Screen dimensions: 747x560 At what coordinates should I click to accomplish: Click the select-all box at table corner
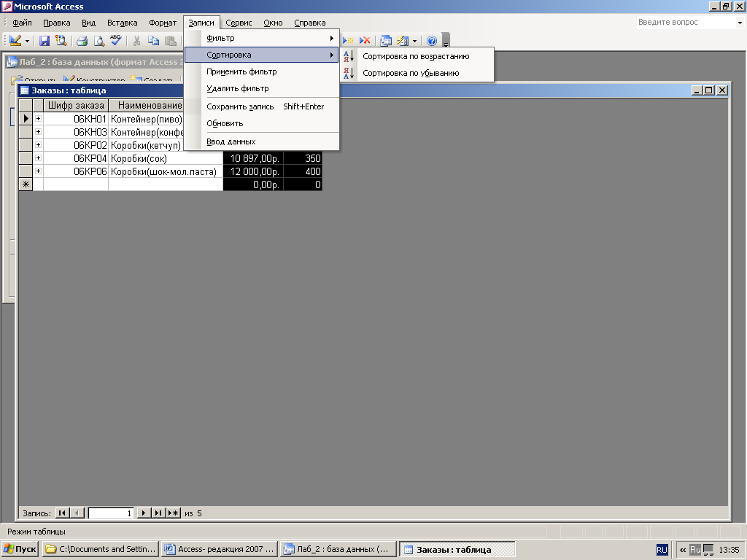[x=26, y=105]
